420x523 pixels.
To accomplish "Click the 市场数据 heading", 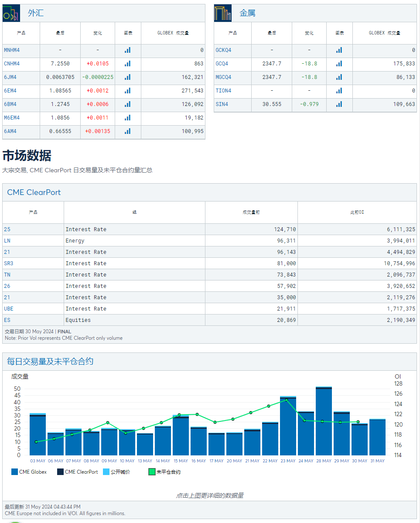I will point(27,156).
